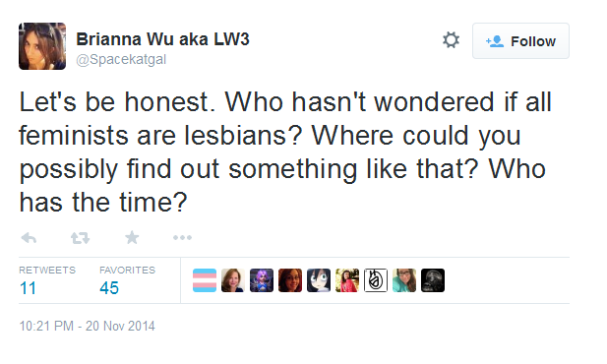
Task: Select the trans pride flag avatar
Action: tap(205, 280)
